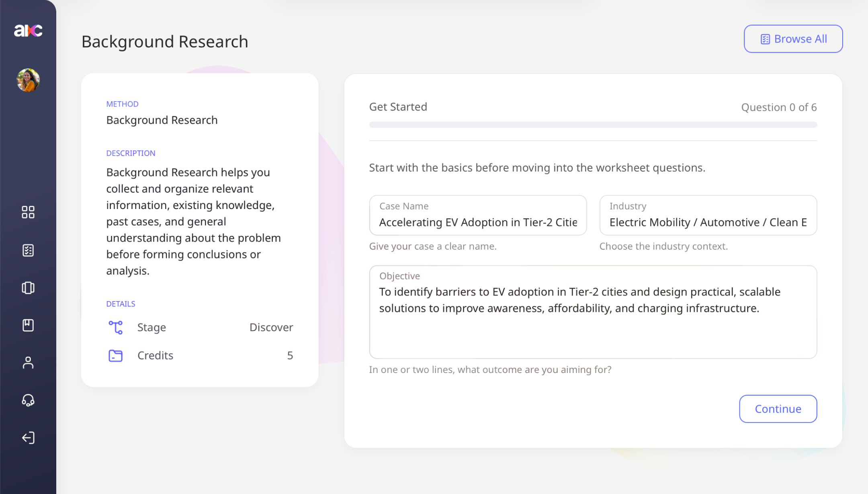Open the profile person icon in sidebar

(x=28, y=362)
